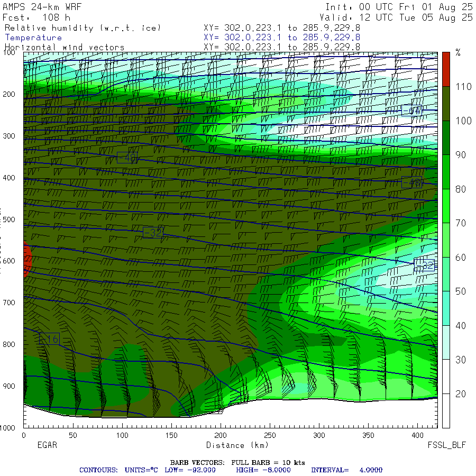This screenshot has width=476, height=476.
Task: Click the red supersaturated humidity patch on the plot's left edge
Action: 27,260
